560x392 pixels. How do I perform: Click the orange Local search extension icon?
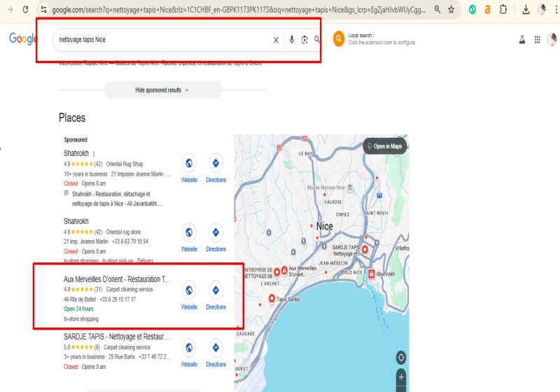(x=339, y=39)
